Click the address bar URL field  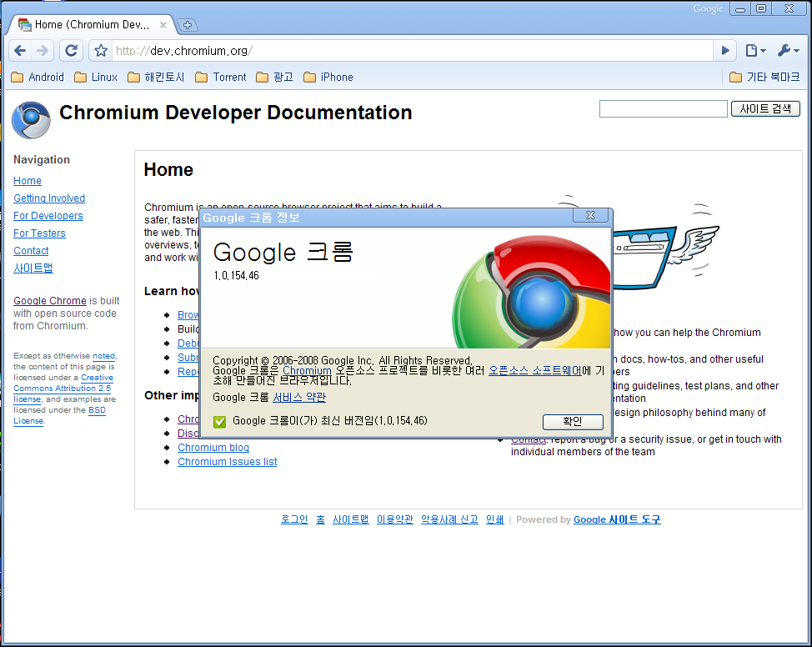click(412, 51)
